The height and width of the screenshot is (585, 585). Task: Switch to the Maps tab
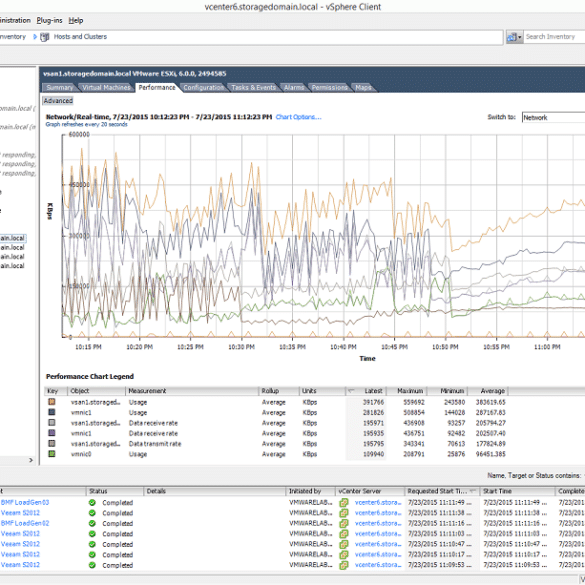tap(363, 88)
